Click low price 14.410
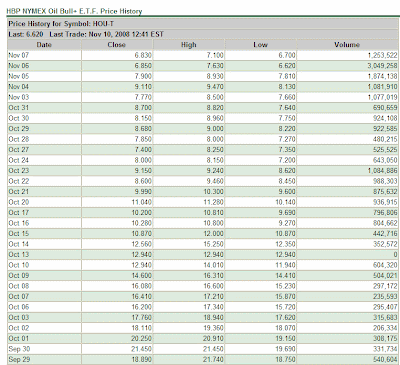This screenshot has width=400, height=365. (285, 276)
